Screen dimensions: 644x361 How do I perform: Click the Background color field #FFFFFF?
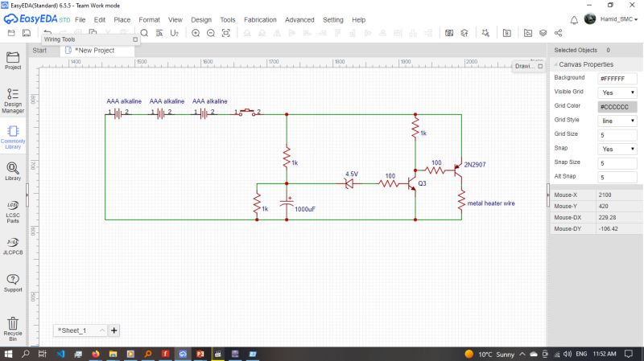click(x=617, y=78)
